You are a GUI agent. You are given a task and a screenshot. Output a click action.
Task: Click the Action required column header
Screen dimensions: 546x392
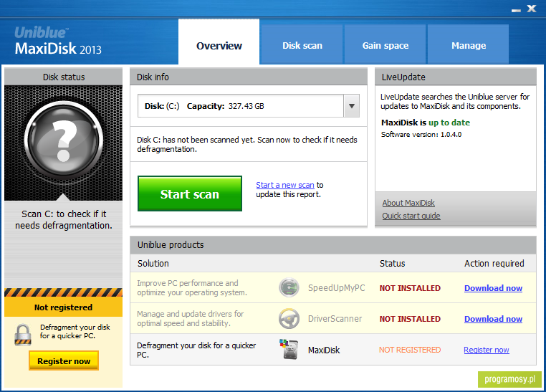494,263
